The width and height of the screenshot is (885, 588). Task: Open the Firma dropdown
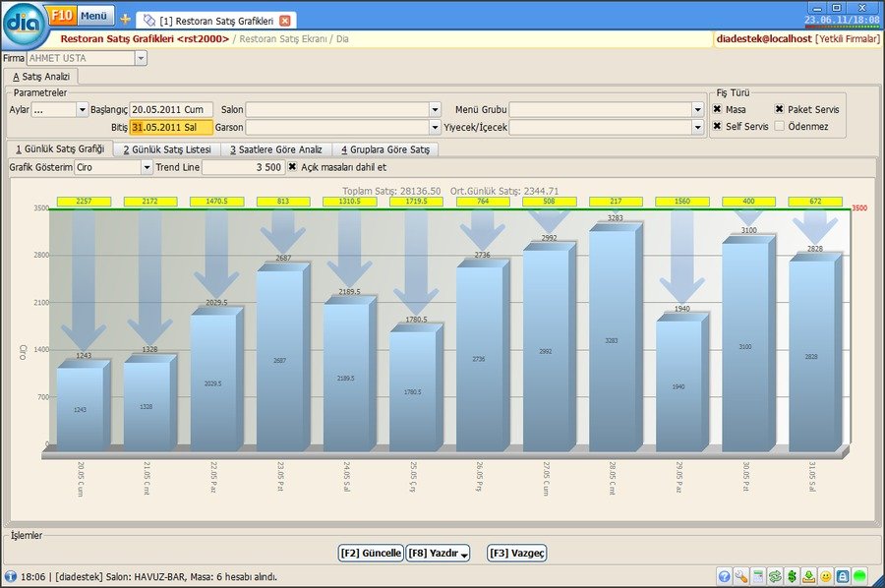[x=141, y=58]
